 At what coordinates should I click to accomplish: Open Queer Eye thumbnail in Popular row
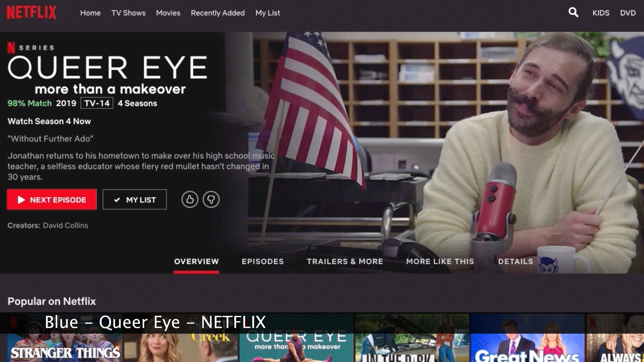[296, 338]
